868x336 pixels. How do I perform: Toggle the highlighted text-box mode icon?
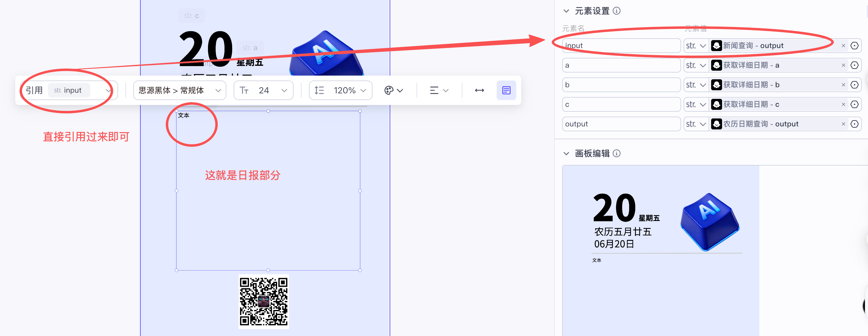coord(506,90)
